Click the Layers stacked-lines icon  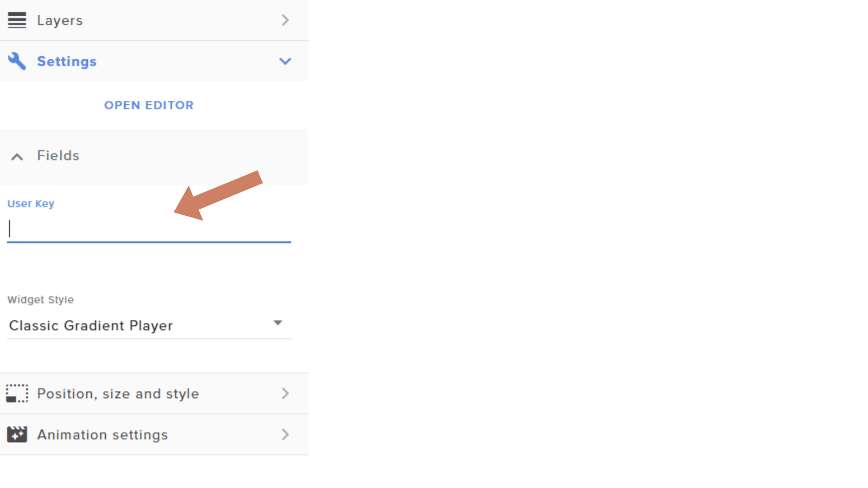pos(17,20)
